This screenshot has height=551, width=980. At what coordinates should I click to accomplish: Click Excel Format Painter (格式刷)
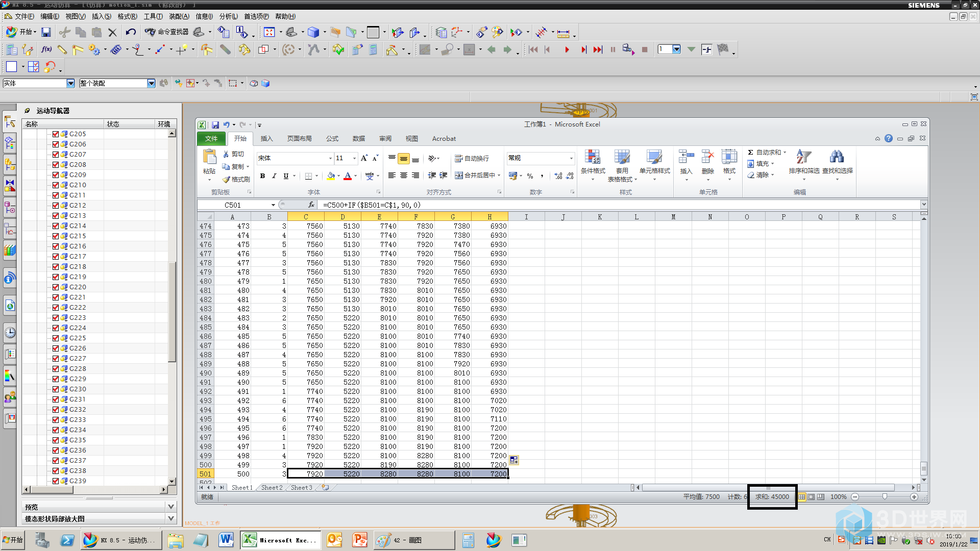236,179
